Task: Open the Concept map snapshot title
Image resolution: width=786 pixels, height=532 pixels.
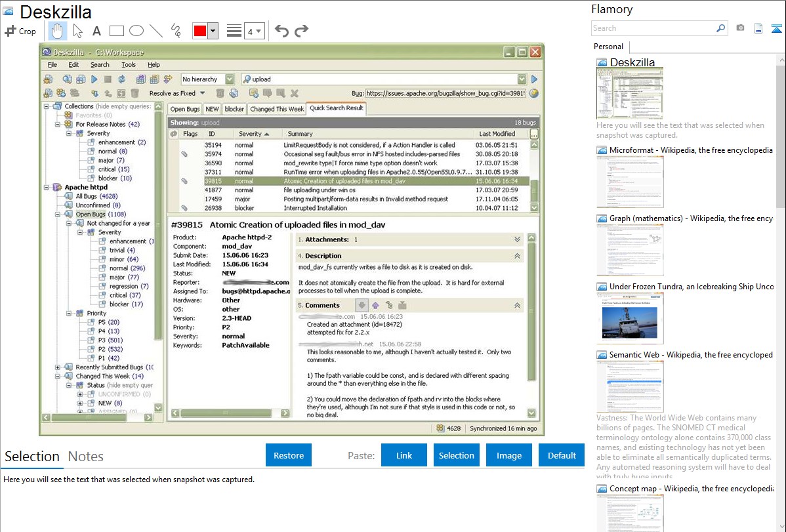Action: click(x=692, y=488)
